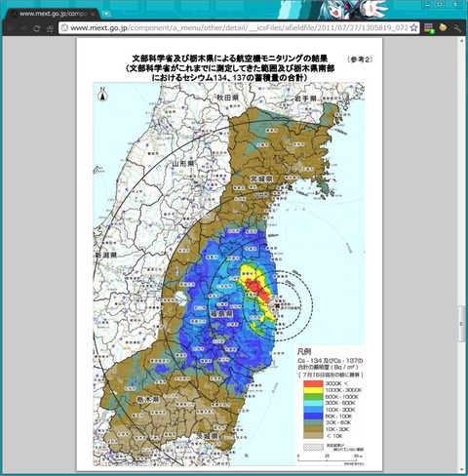This screenshot has width=468, height=476.
Task: Click the plant marker X on the map
Action: click(x=277, y=305)
